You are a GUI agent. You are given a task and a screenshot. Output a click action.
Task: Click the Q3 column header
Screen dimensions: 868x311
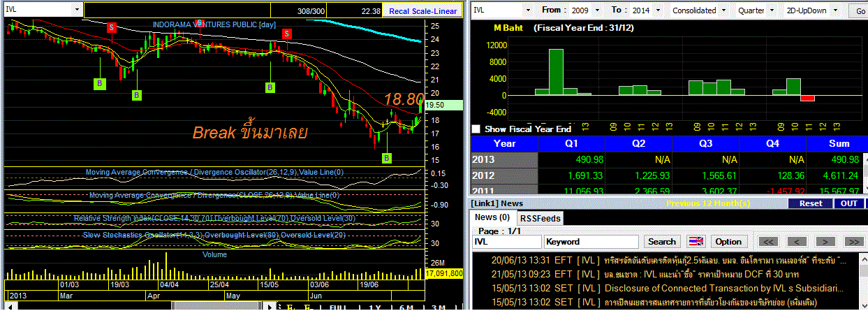point(706,143)
